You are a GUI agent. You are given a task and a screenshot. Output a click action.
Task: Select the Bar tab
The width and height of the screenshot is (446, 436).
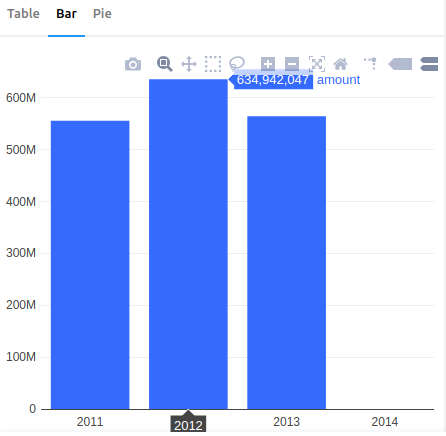pos(66,14)
